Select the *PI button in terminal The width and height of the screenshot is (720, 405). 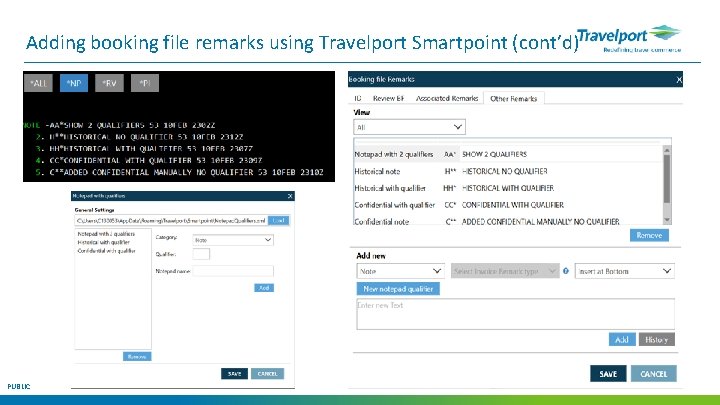pos(145,83)
